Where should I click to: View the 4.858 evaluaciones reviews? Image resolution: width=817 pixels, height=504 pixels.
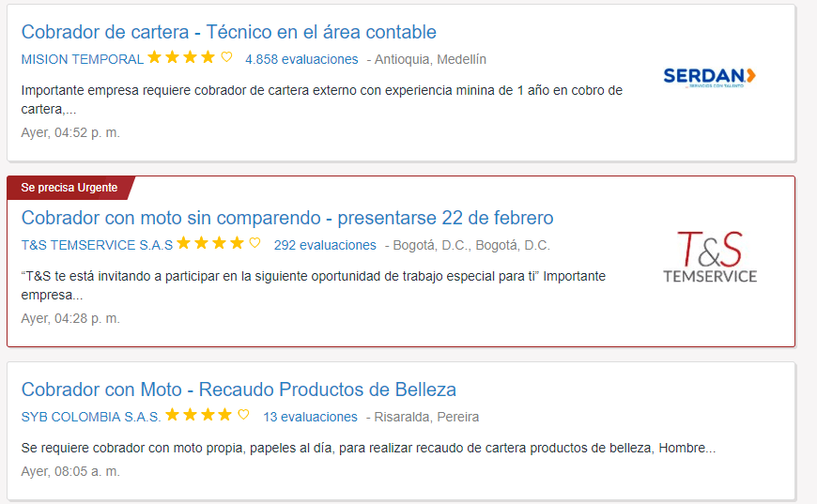click(301, 59)
